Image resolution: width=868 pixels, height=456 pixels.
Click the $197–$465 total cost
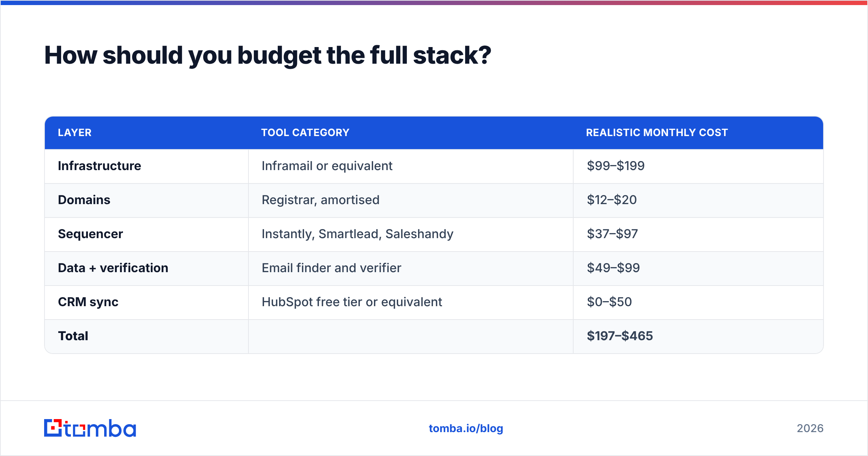click(x=620, y=336)
